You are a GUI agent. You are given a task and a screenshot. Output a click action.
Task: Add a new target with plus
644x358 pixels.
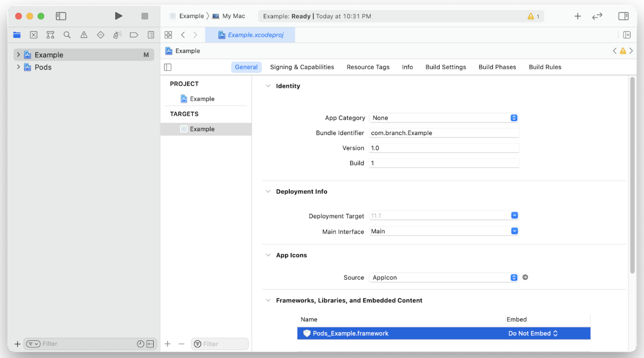click(167, 344)
